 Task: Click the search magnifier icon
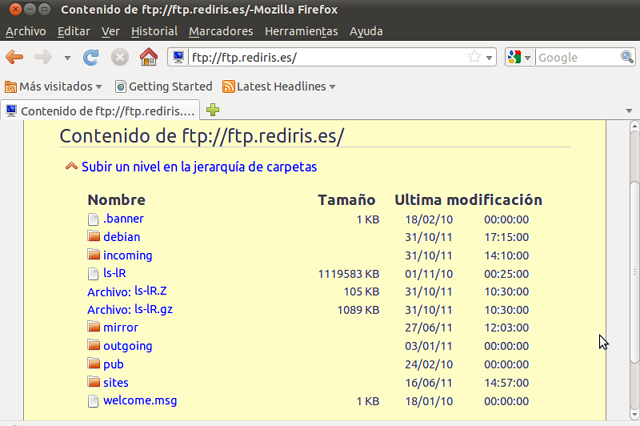pyautogui.click(x=627, y=57)
